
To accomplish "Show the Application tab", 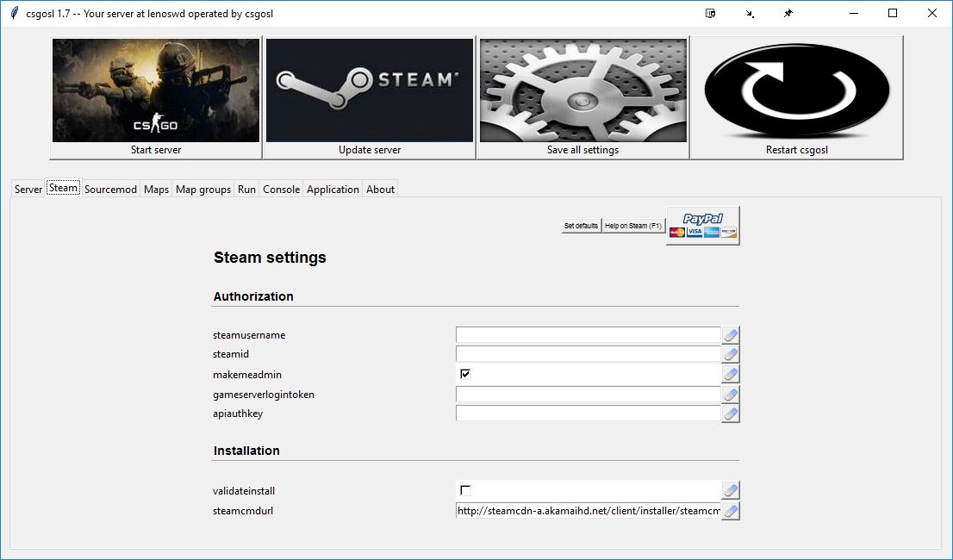I will tap(333, 189).
